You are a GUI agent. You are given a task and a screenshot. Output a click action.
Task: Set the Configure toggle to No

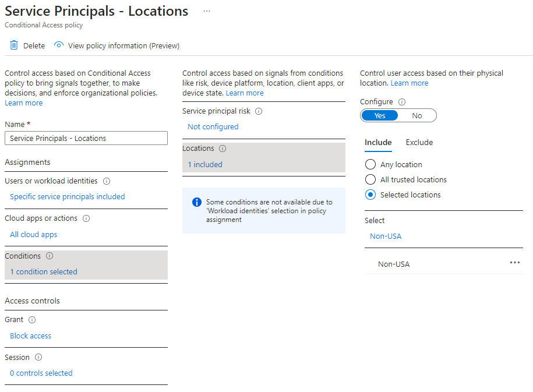pyautogui.click(x=416, y=116)
